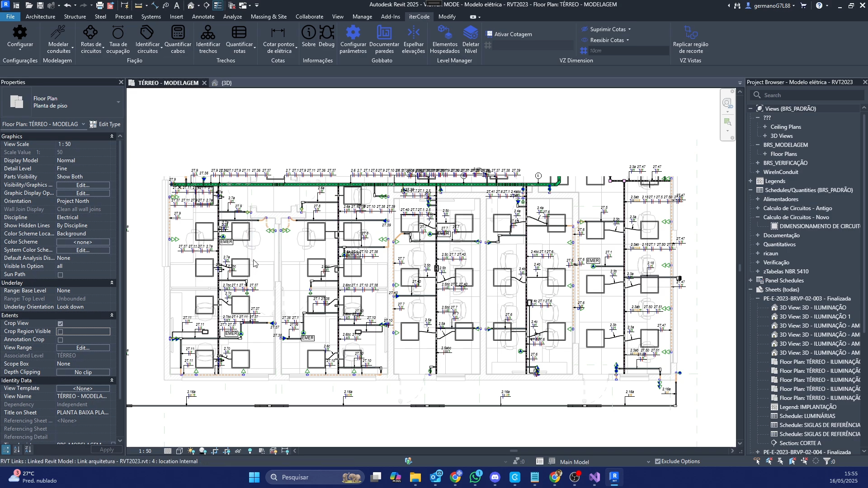The height and width of the screenshot is (488, 868).
Task: Click Visibility/Graphics Edit button
Action: (83, 185)
